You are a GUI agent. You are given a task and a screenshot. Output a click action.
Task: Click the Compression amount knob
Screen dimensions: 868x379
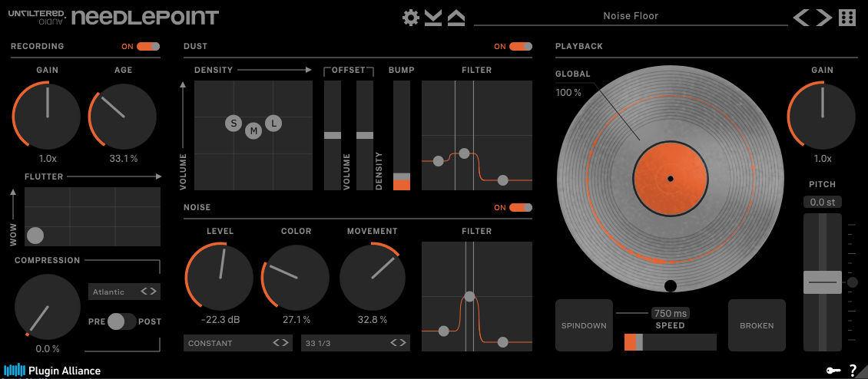48,307
